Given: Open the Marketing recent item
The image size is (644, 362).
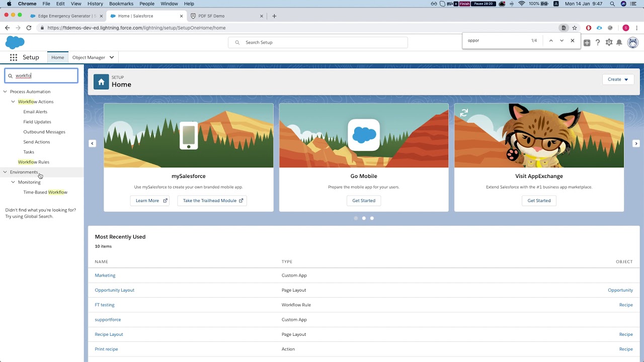Looking at the screenshot, I should pos(105,276).
